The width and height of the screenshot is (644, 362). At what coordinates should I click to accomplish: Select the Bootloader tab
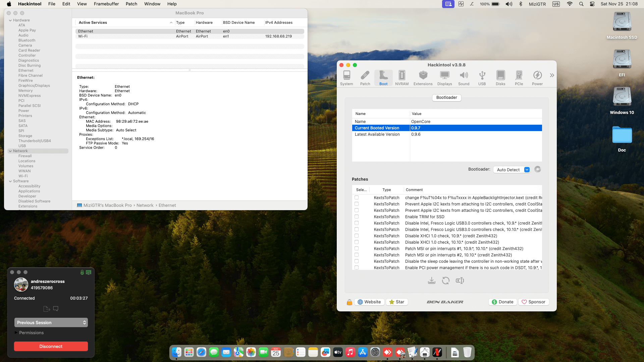pos(447,98)
